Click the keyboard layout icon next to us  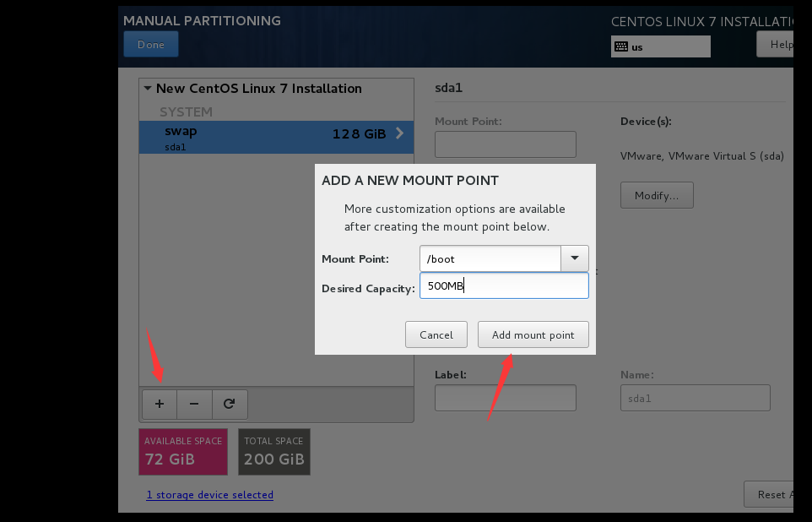point(621,46)
